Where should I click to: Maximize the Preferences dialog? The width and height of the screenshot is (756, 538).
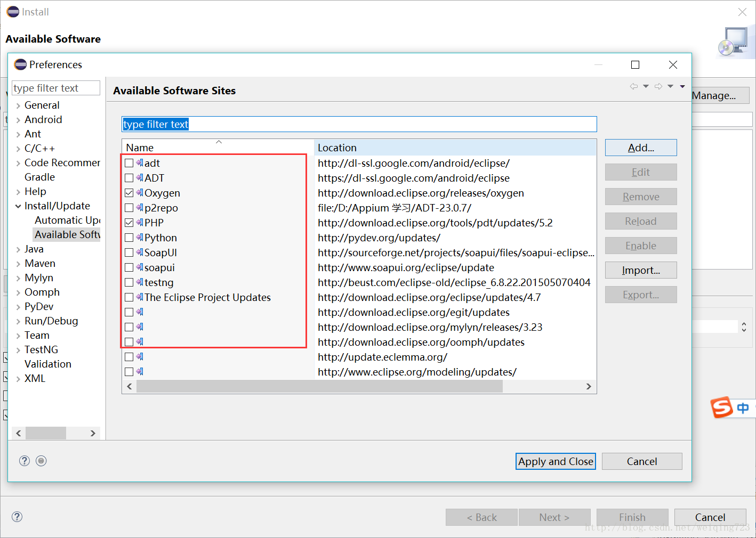635,64
